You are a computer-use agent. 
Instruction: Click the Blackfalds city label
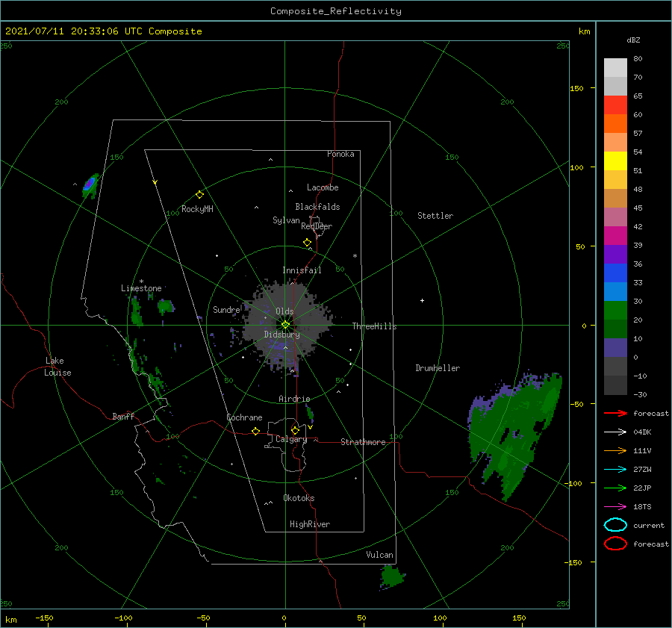[317, 207]
